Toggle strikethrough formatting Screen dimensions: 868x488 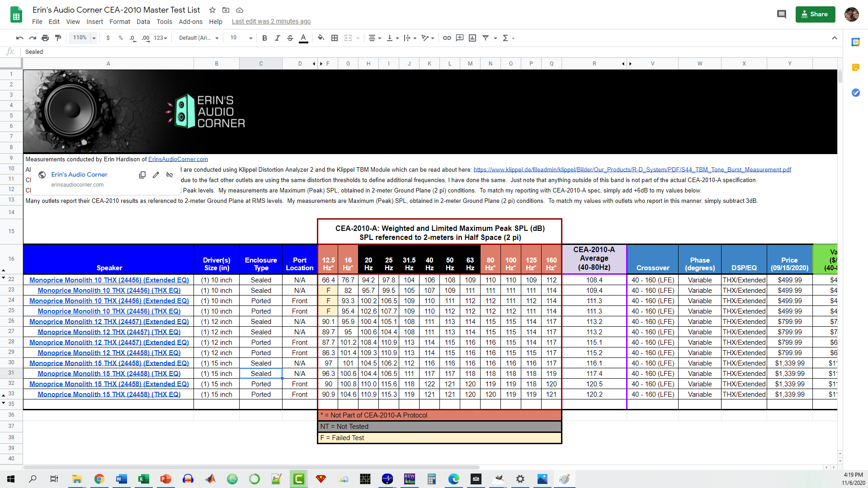tap(290, 38)
